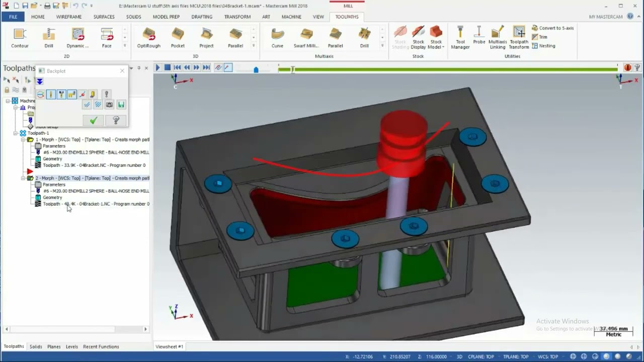Image resolution: width=644 pixels, height=362 pixels.
Task: Open the Mastercam help icon at top right
Action: (630, 17)
